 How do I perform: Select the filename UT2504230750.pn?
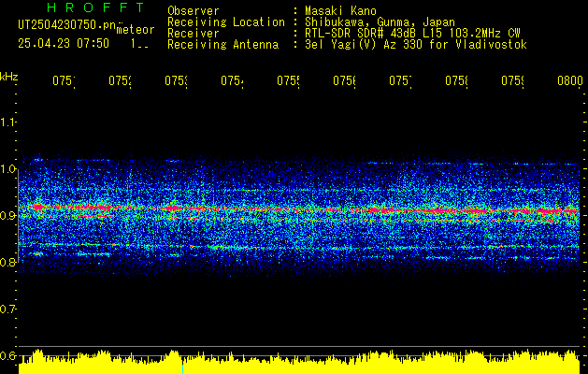coord(67,25)
